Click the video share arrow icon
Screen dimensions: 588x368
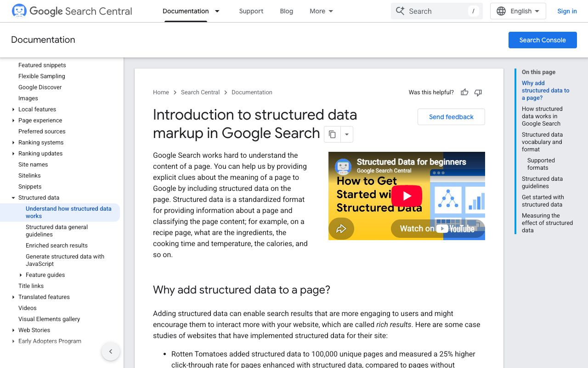[341, 229]
